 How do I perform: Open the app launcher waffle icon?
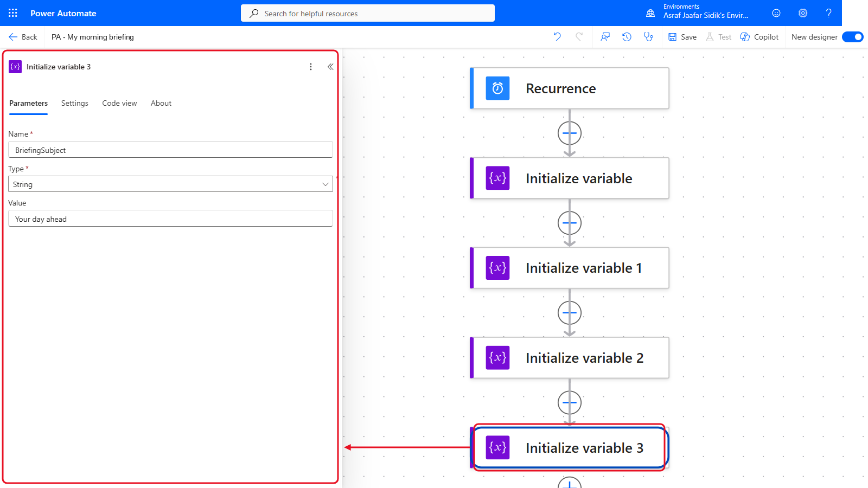pyautogui.click(x=13, y=13)
